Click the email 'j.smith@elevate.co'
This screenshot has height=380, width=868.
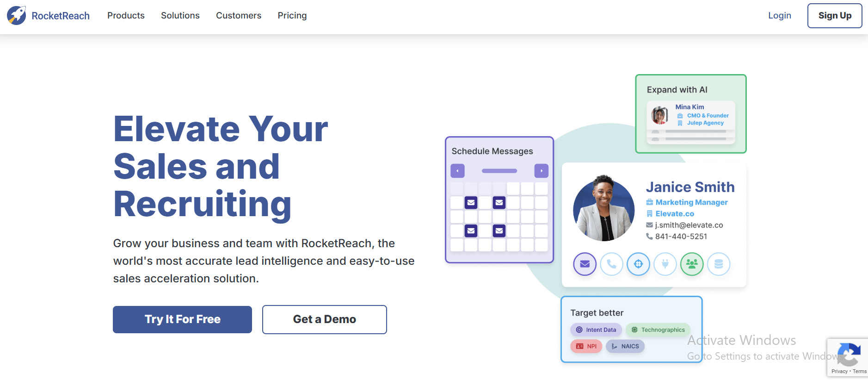[689, 225]
